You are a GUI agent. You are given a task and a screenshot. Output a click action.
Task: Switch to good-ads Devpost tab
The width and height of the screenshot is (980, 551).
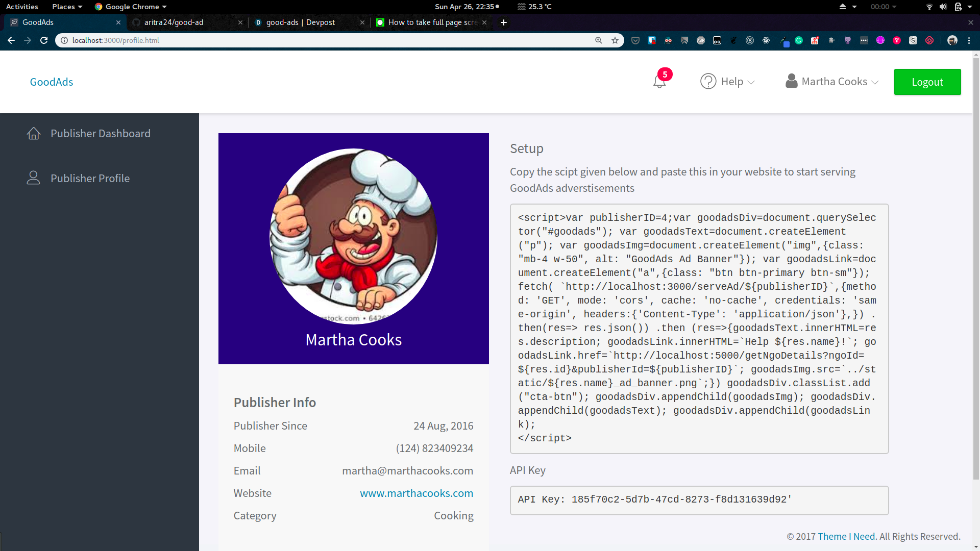[x=301, y=22]
